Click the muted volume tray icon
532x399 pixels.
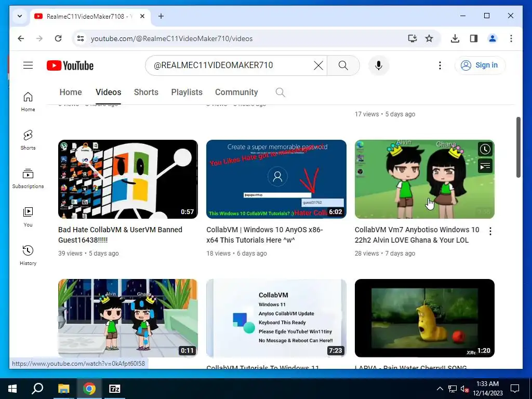(x=464, y=389)
